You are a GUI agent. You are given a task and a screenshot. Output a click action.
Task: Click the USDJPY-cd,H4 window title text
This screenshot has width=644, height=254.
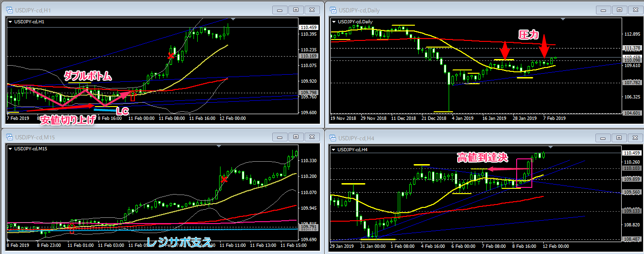[355, 138]
